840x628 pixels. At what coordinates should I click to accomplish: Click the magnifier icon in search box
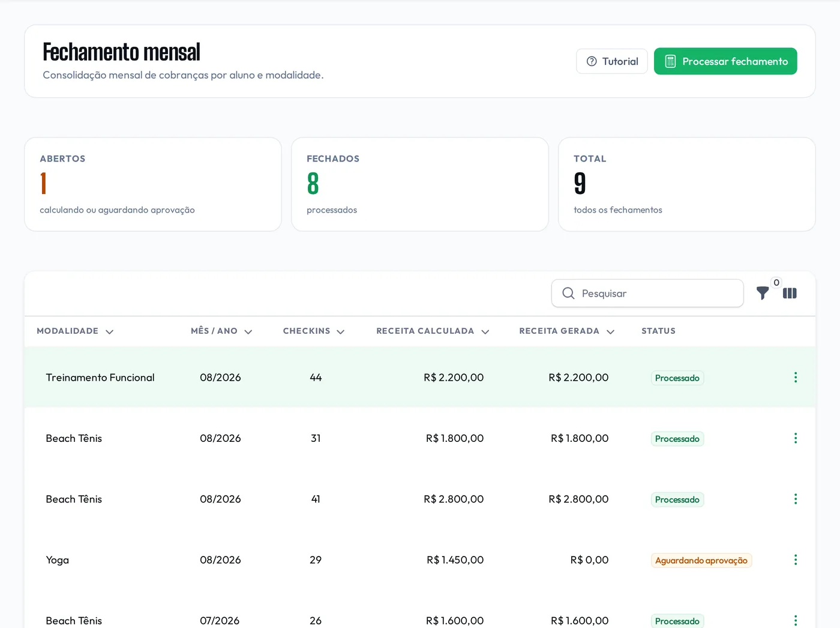(568, 293)
